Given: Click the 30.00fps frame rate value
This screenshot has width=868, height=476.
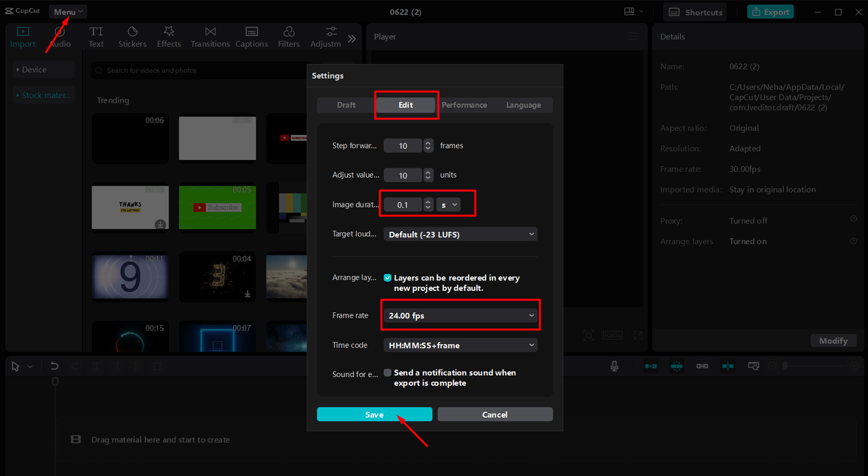Looking at the screenshot, I should (x=745, y=169).
